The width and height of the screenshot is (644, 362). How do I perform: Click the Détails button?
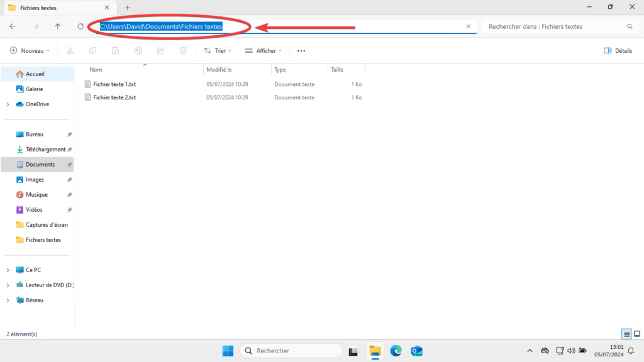(617, 50)
